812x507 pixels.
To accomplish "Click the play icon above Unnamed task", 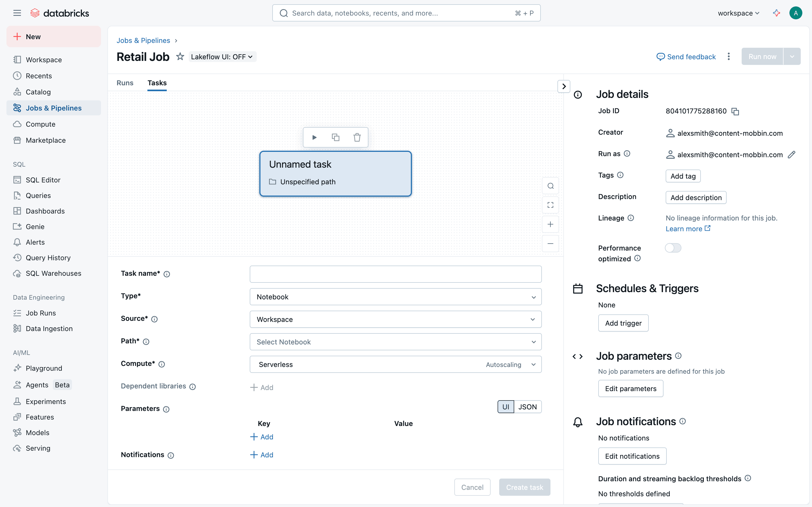I will (x=314, y=137).
